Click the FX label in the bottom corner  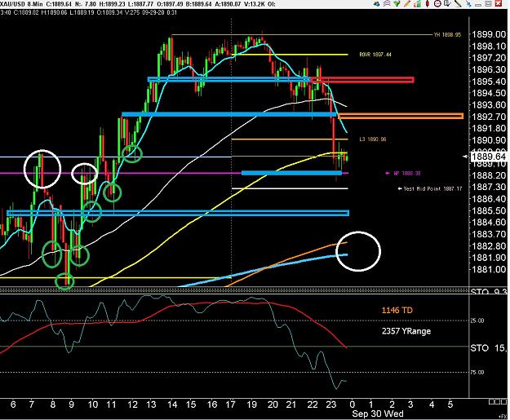click(x=503, y=417)
